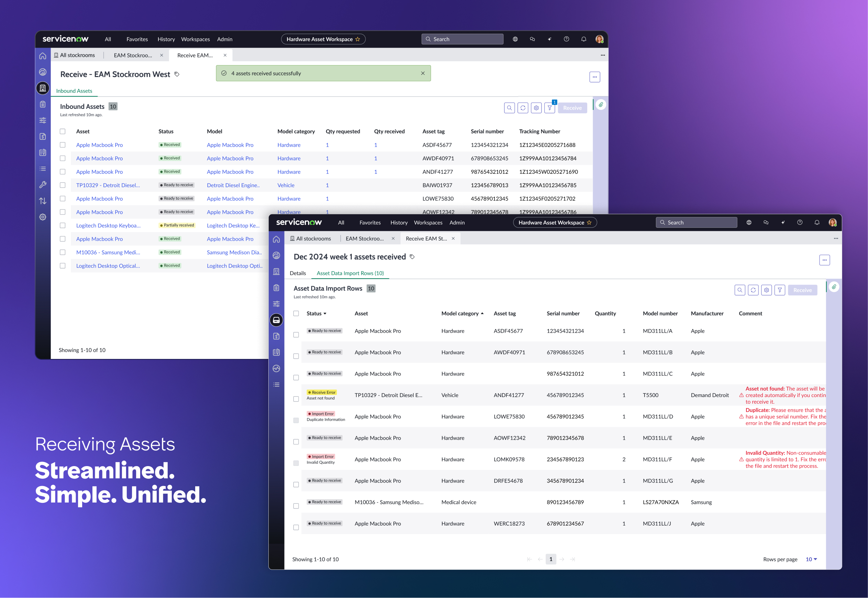Check the Logitech Desktop Keyboa... row checkbox
The height and width of the screenshot is (598, 868).
click(x=63, y=226)
